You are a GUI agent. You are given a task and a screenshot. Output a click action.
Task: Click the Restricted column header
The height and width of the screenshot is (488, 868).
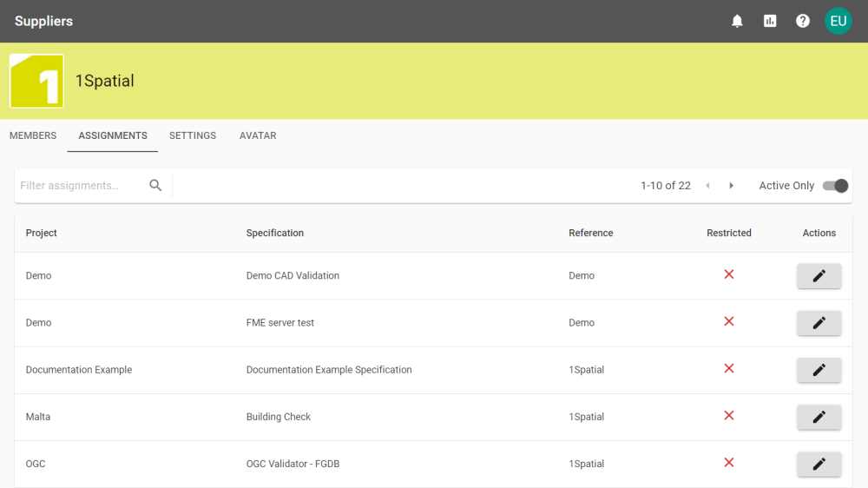(x=729, y=234)
